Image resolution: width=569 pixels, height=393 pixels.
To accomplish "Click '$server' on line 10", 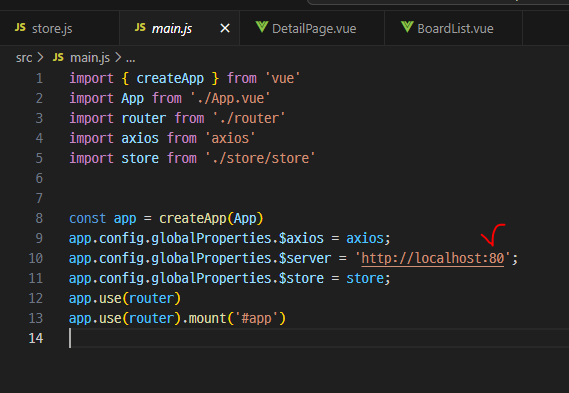I will (x=305, y=258).
